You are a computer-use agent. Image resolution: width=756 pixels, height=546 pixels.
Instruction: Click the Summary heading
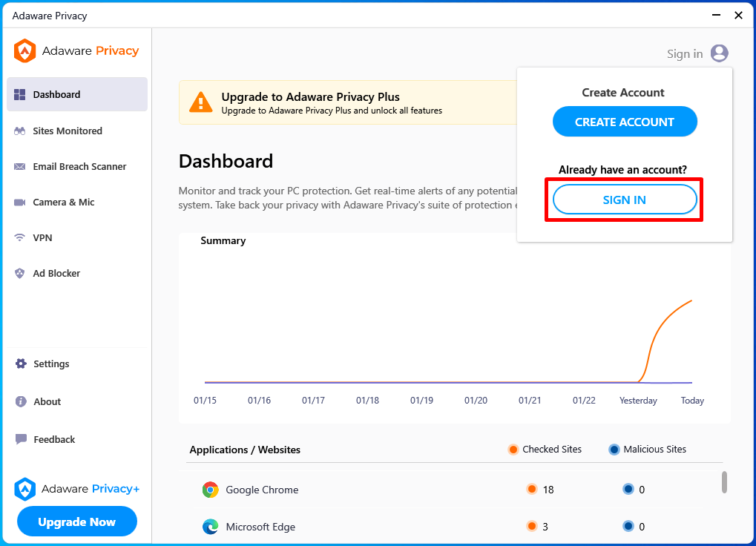click(223, 240)
